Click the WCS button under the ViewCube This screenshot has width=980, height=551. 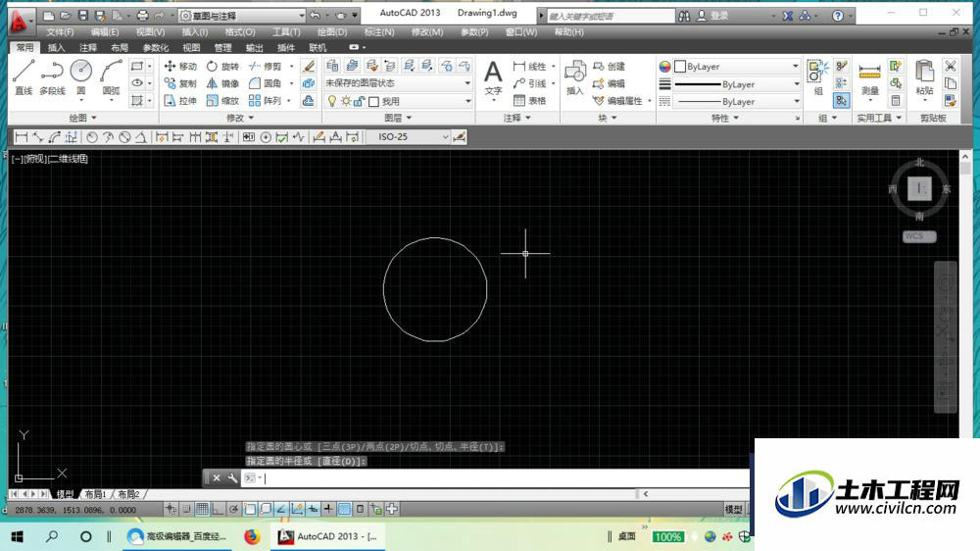coord(919,235)
